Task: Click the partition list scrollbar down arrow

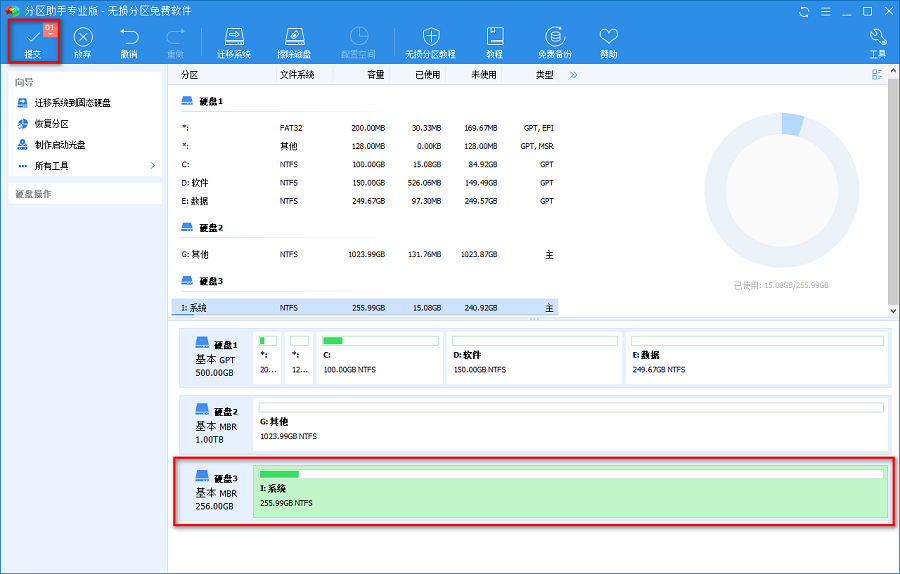Action: (x=893, y=311)
